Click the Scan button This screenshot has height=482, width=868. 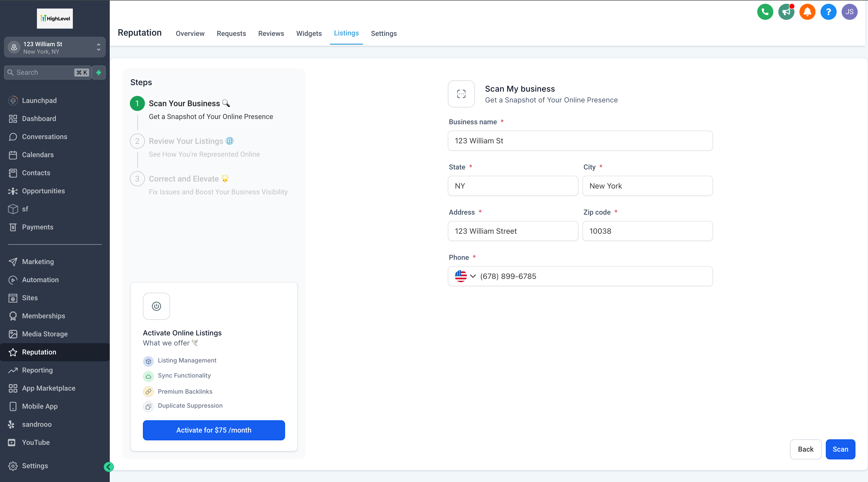[841, 449]
